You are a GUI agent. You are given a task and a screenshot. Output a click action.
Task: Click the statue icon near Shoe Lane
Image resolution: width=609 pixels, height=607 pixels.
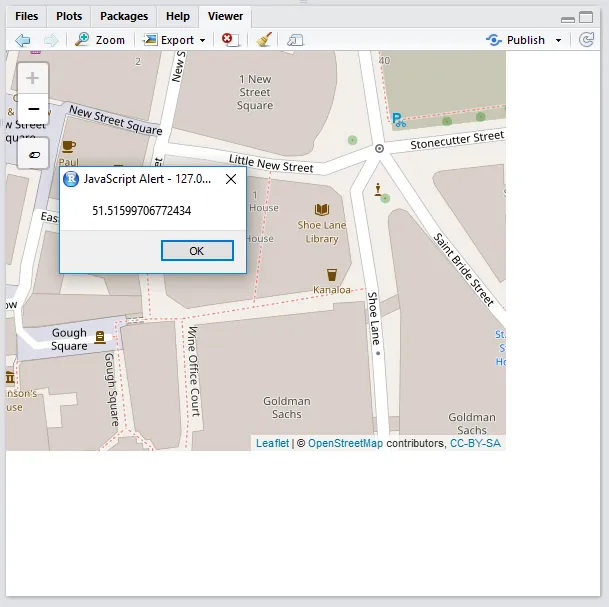click(x=378, y=190)
